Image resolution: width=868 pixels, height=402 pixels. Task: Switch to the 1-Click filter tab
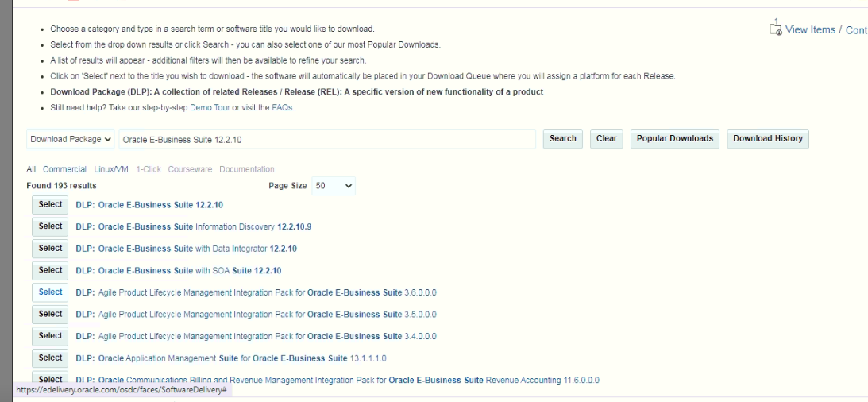(149, 169)
